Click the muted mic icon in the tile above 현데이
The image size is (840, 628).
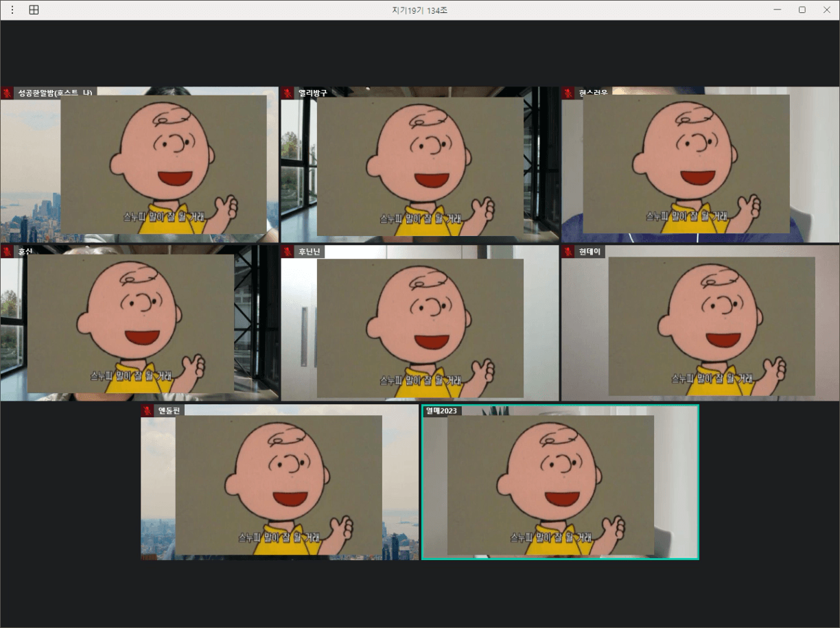(x=568, y=93)
